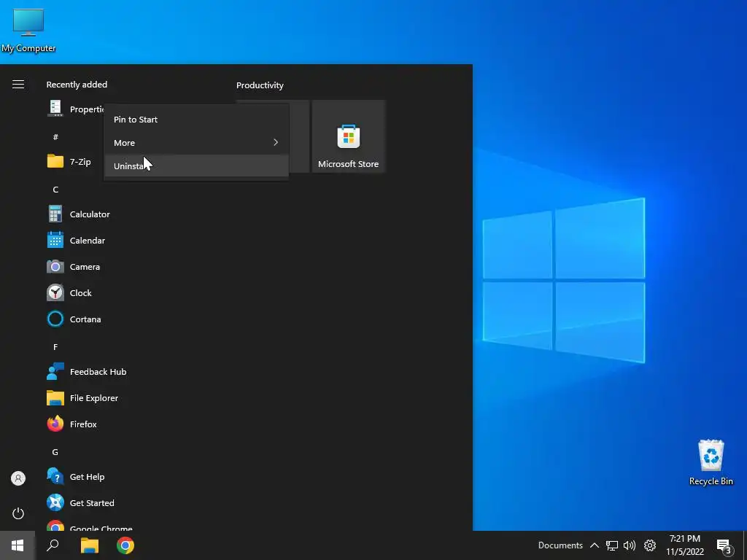Click the Power button icon
Screen dimensions: 747x560
(x=18, y=513)
